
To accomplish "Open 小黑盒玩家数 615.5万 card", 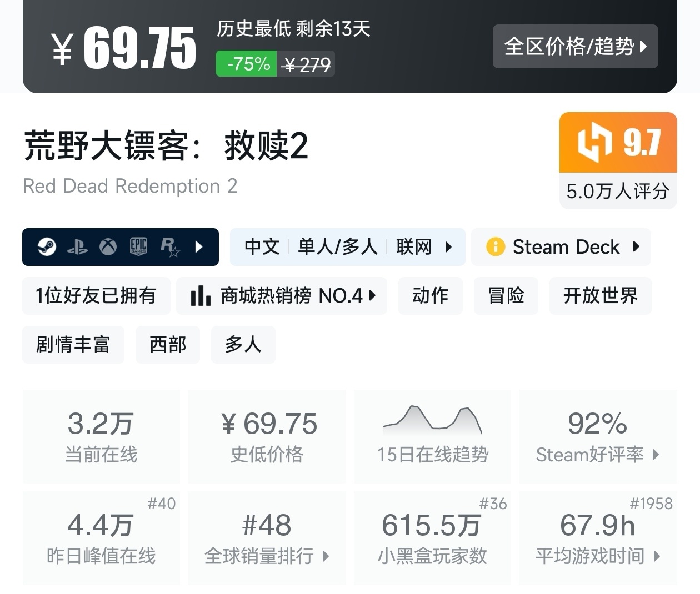I will coord(433,538).
